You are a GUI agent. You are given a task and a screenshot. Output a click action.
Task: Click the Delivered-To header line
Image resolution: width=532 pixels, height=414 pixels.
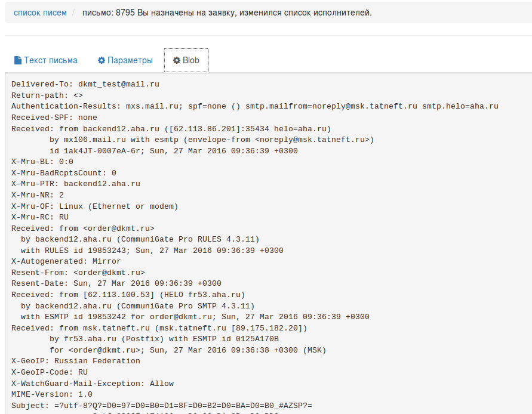pos(85,84)
